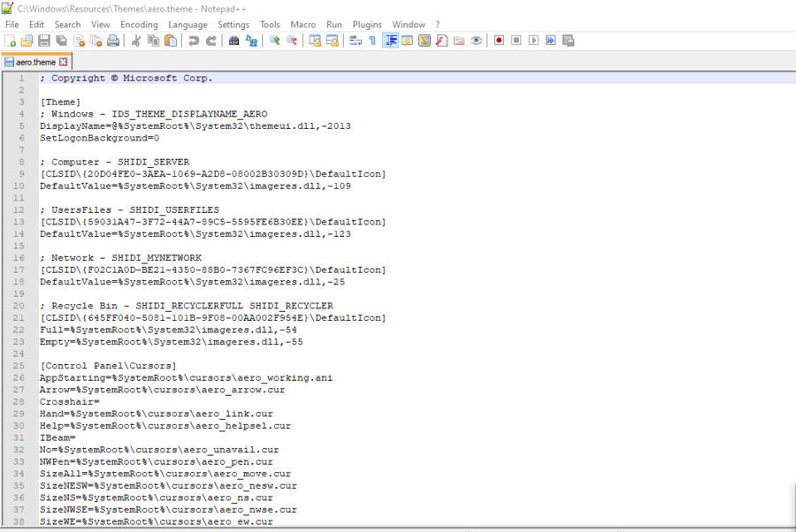
Task: Click the 'Full=%SystemRoot%' imageres.dll,-54 line
Action: click(168, 330)
